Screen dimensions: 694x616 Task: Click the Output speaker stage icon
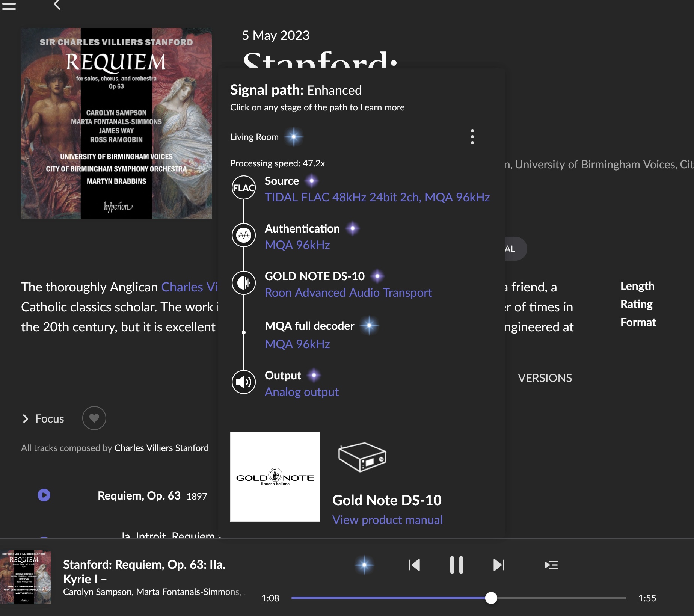click(244, 382)
